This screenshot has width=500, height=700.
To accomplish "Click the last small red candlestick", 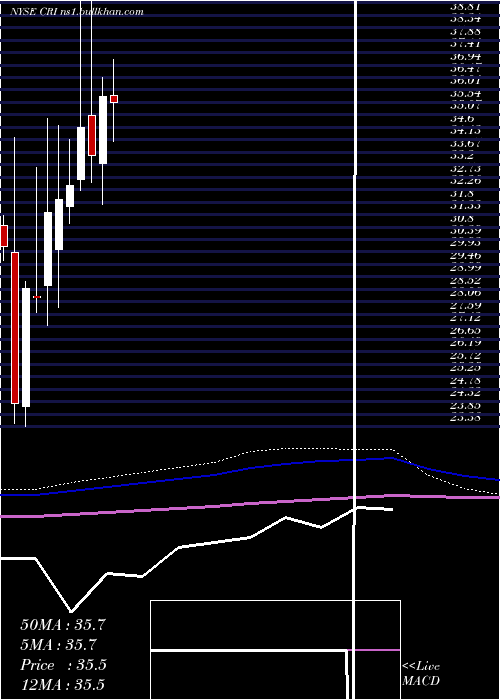I will (x=114, y=99).
